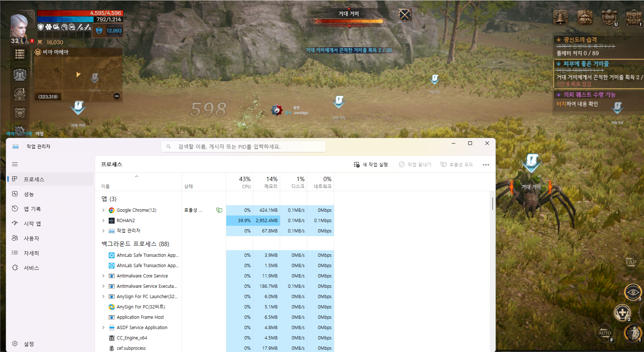Open the skull boss icon in left game sidebar
Viewport: 644px width, 352px height.
pos(20,113)
